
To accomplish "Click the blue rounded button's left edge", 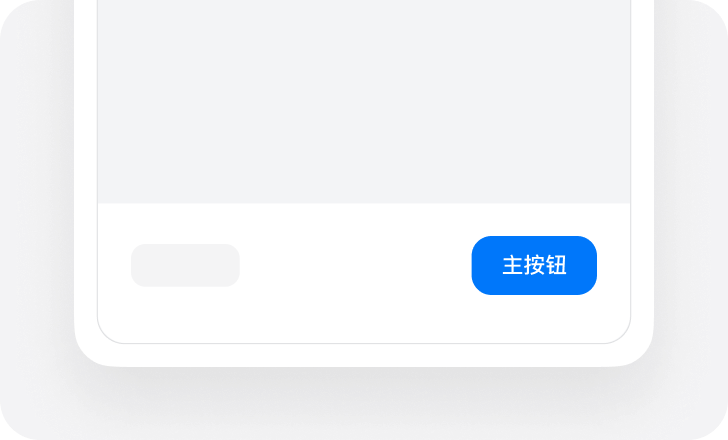I will tap(474, 265).
